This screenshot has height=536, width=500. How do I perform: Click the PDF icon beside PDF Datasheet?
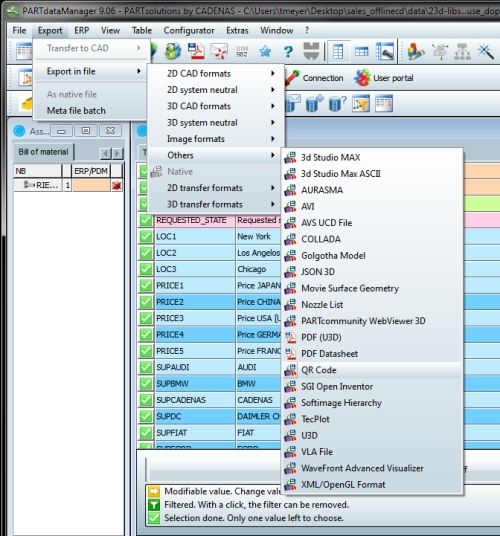pyautogui.click(x=291, y=354)
